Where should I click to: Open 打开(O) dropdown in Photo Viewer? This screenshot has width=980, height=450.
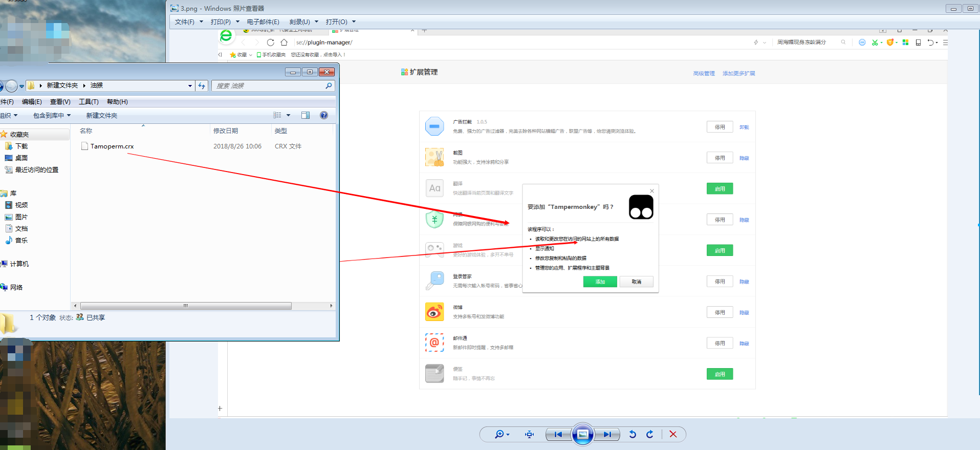click(340, 22)
